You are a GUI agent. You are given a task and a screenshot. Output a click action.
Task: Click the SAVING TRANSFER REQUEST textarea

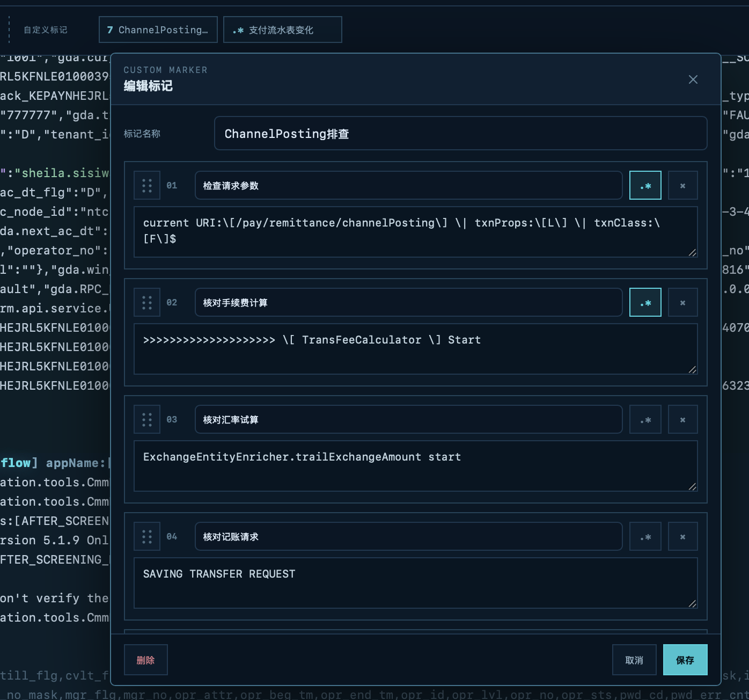click(416, 583)
